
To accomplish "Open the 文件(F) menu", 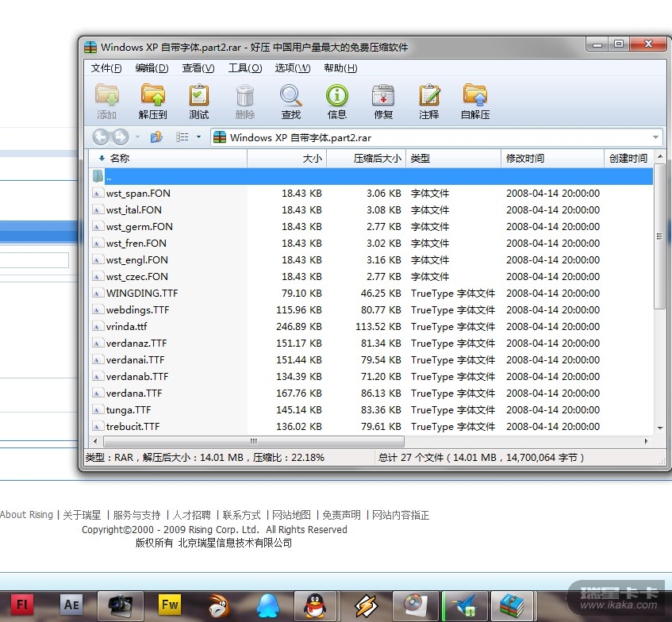I will [x=106, y=68].
